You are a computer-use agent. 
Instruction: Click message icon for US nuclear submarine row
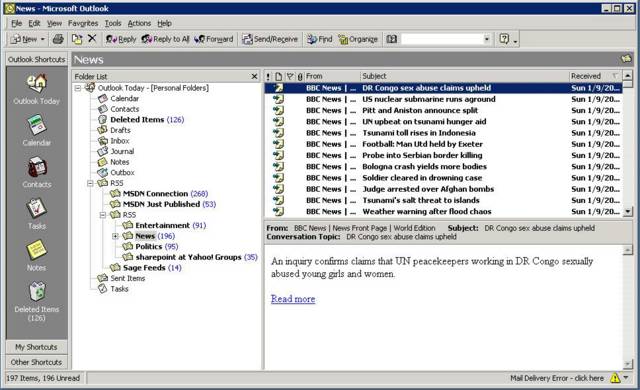278,99
